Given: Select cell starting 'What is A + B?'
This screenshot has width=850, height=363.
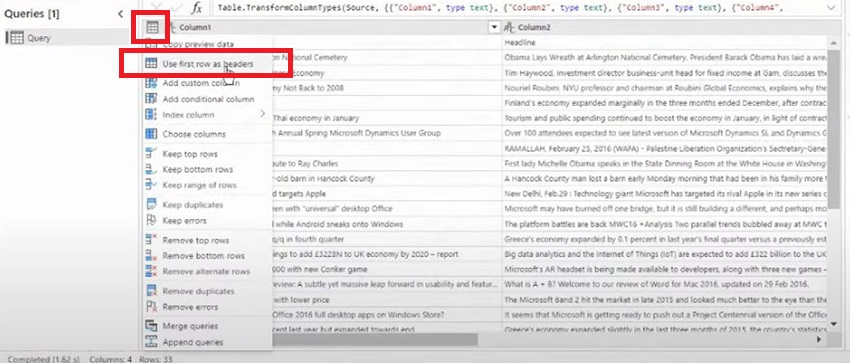Looking at the screenshot, I should (x=664, y=284).
